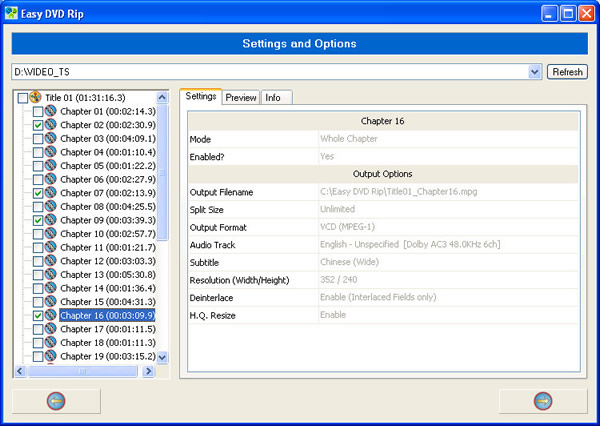Uncheck the Chapter 09 checkbox

(x=38, y=220)
